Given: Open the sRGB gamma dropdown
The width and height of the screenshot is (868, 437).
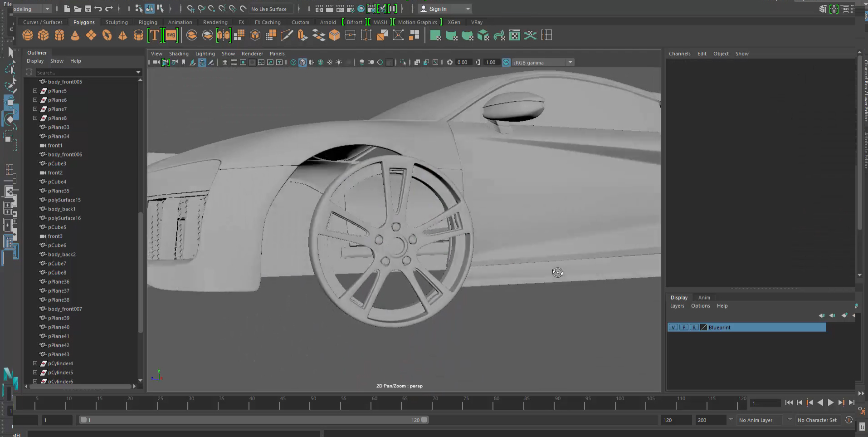Looking at the screenshot, I should coord(570,62).
